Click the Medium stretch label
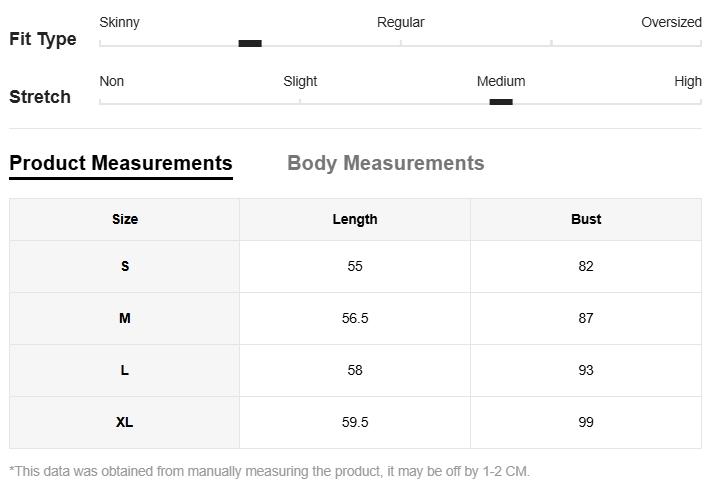 (500, 81)
